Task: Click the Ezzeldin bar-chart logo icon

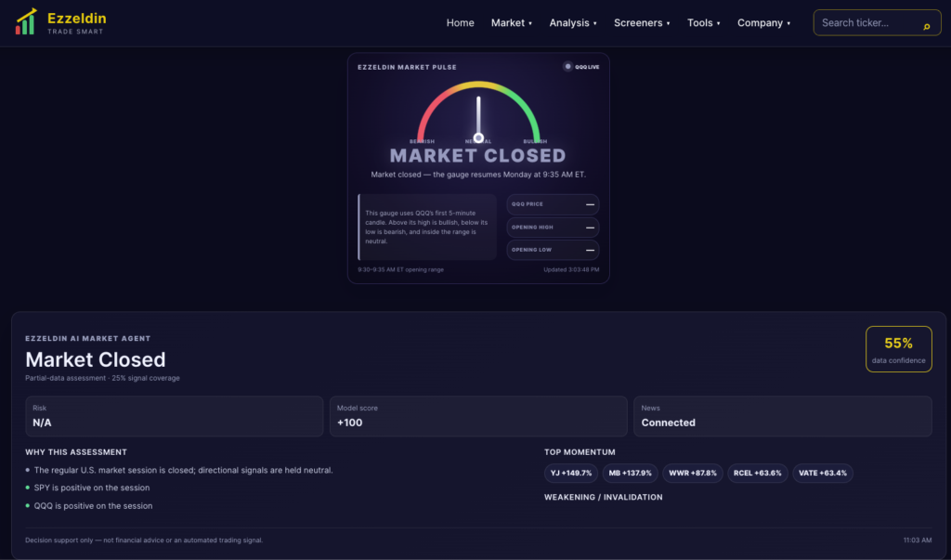Action: tap(25, 22)
